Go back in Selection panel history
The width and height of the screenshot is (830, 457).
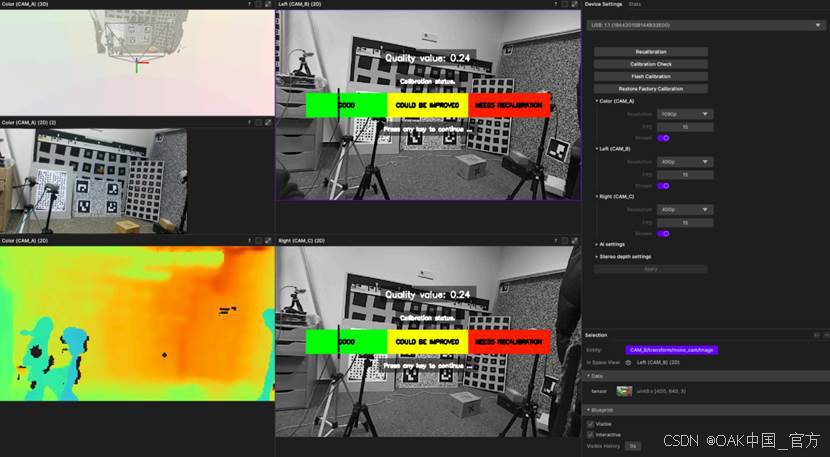click(x=816, y=335)
